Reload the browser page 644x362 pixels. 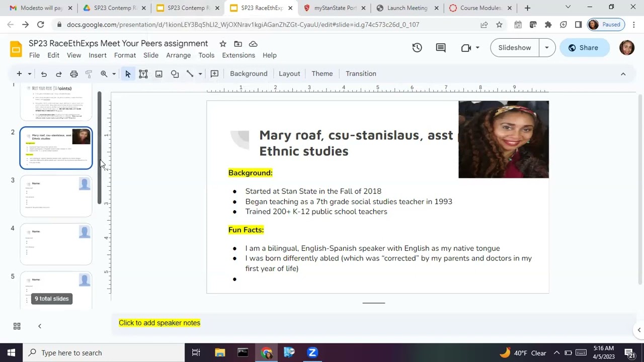pyautogui.click(x=40, y=25)
